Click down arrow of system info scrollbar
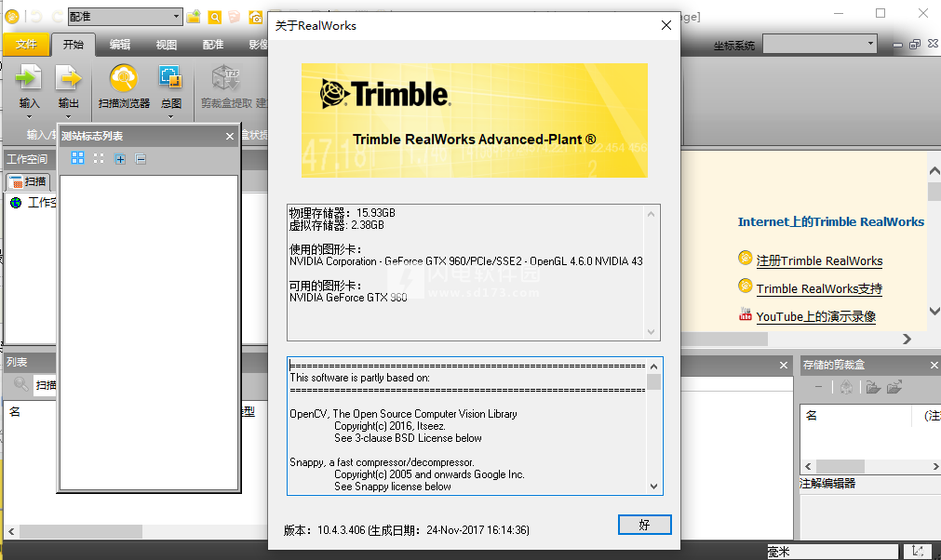Image resolution: width=941 pixels, height=560 pixels. 652,332
